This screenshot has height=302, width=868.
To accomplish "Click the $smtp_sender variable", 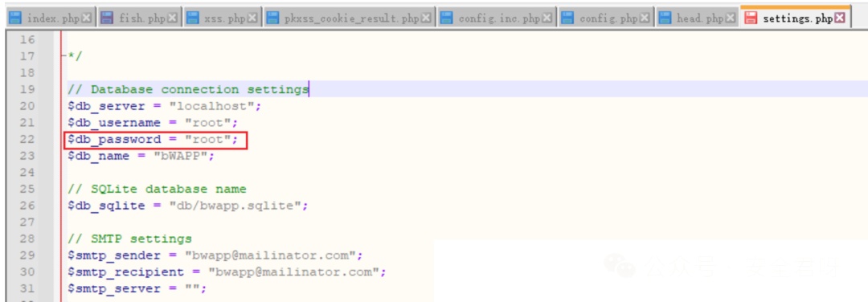I will tap(114, 255).
